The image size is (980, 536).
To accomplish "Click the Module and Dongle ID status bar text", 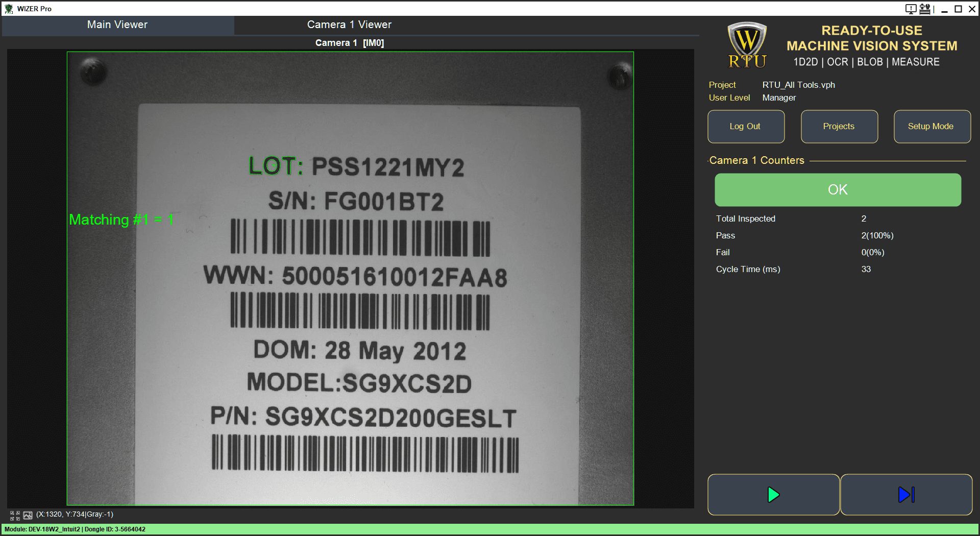I will 75,529.
